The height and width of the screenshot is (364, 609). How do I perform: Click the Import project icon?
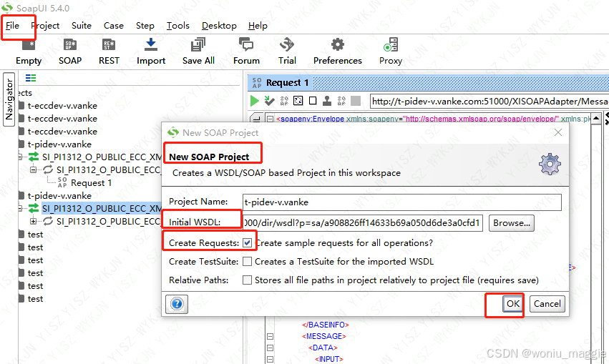[x=151, y=44]
